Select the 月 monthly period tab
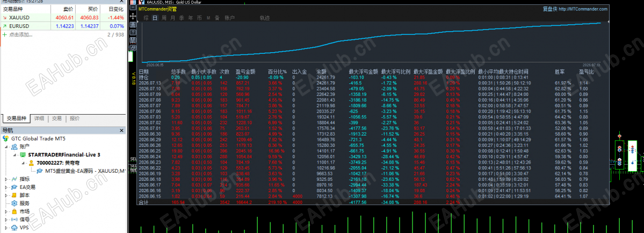Viewport: 644px width, 233px height. (x=172, y=18)
